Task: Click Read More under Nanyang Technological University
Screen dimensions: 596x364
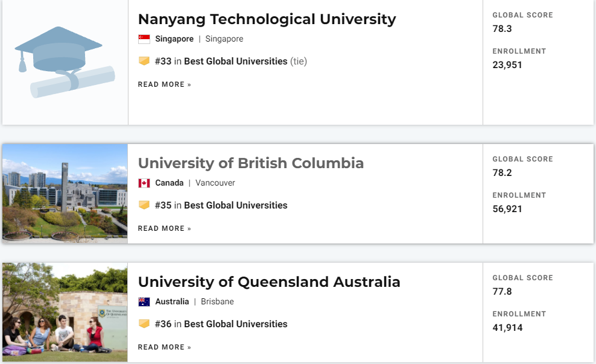Action: (164, 84)
